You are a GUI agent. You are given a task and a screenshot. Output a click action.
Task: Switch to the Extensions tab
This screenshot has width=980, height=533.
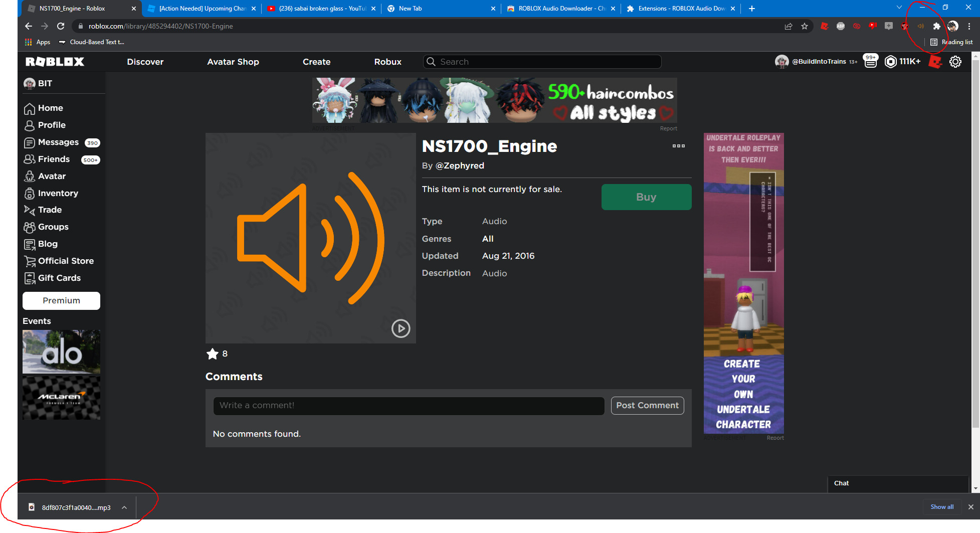pyautogui.click(x=680, y=9)
